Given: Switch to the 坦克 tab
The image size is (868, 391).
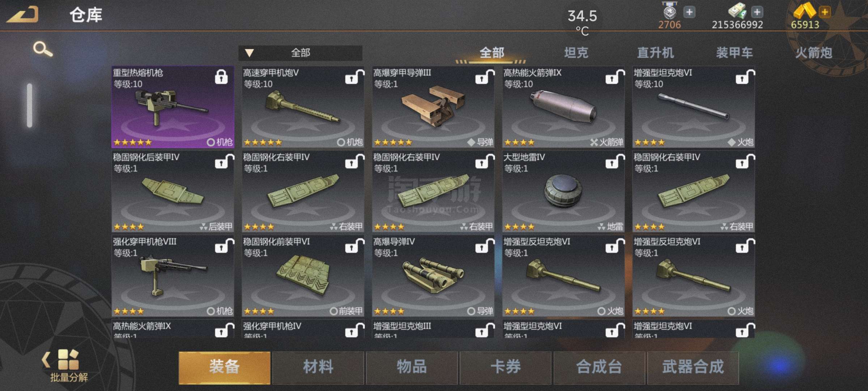Looking at the screenshot, I should tap(576, 53).
